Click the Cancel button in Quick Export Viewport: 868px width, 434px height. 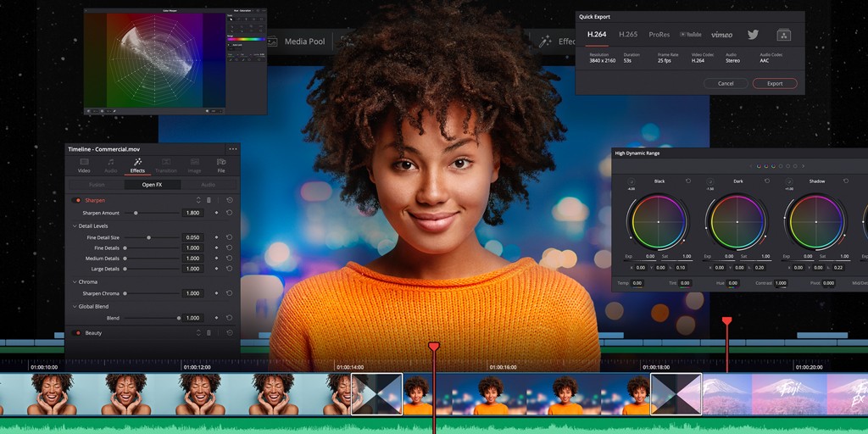click(726, 84)
